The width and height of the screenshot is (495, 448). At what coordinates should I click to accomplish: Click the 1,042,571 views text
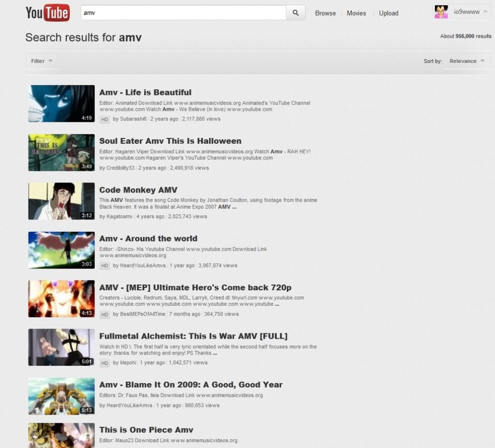[188, 363]
